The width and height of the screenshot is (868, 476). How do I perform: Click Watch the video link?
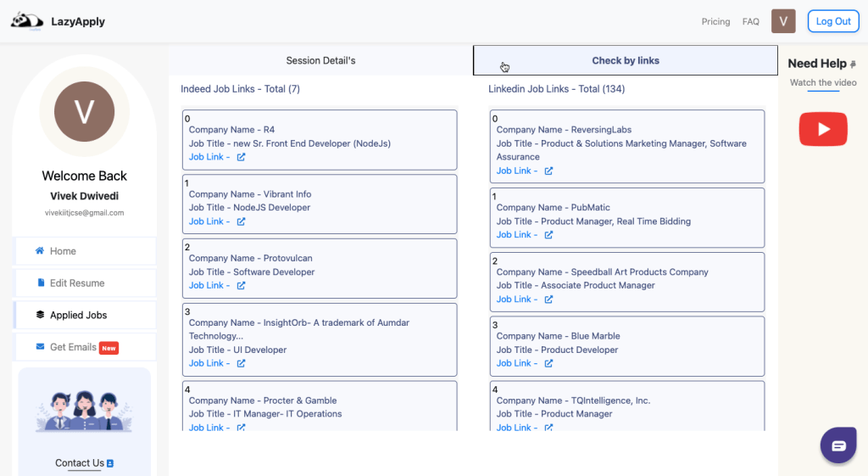pos(823,82)
